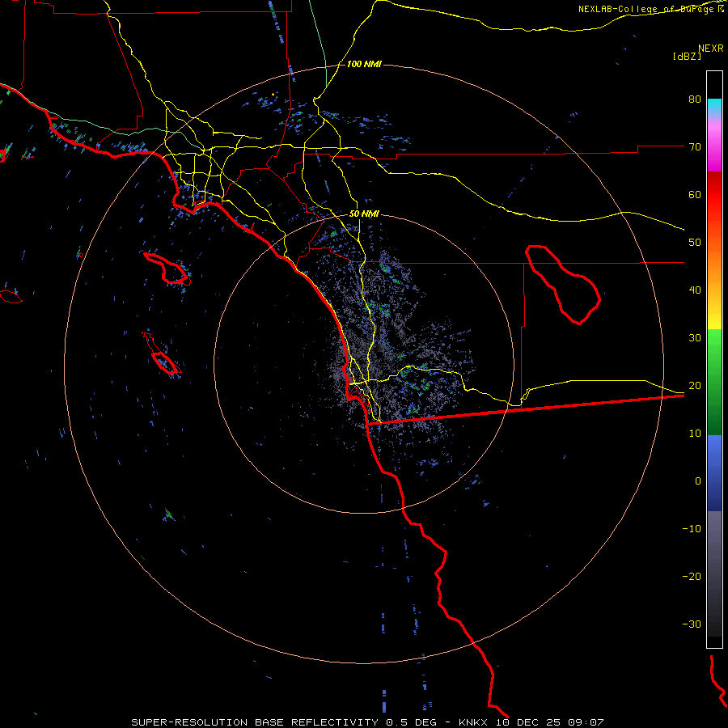Click the -10 value on dBZ scale
The image size is (728, 728).
[692, 528]
